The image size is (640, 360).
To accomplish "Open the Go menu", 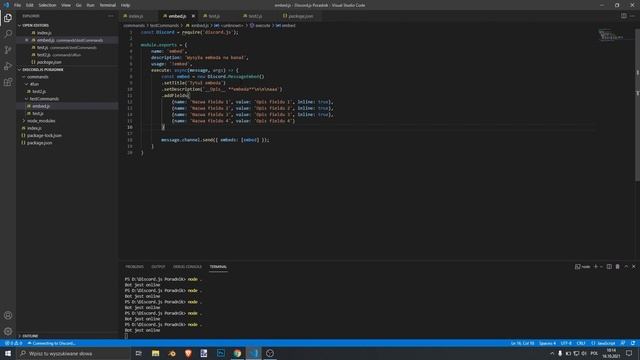I will pos(78,5).
